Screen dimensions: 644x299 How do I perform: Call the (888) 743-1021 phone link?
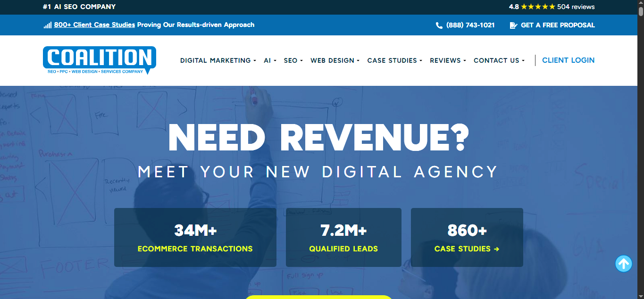(470, 25)
